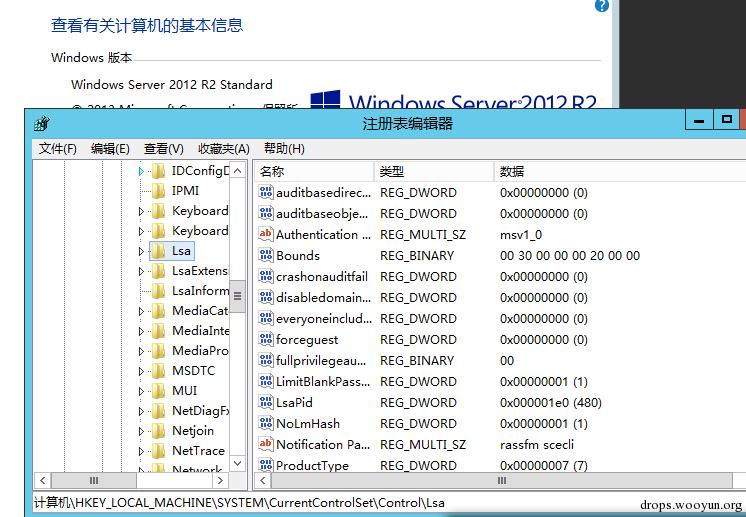
Task: Open the 文件(F) menu
Action: pyautogui.click(x=58, y=149)
